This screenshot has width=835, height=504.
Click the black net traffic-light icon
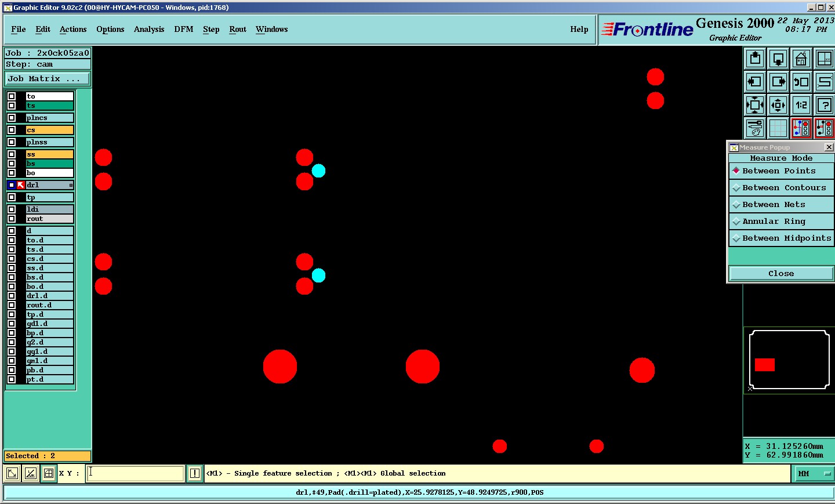coord(824,128)
